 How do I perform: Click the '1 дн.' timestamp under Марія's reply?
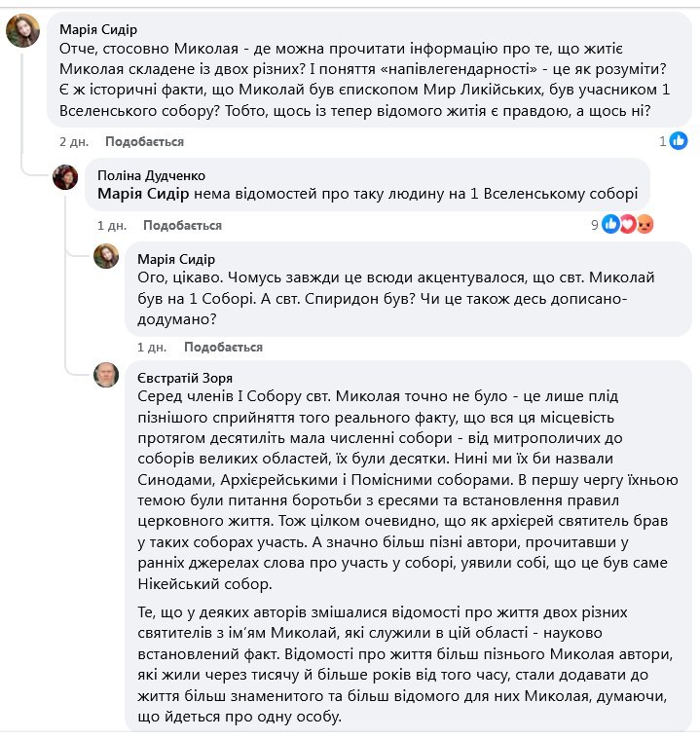[151, 347]
